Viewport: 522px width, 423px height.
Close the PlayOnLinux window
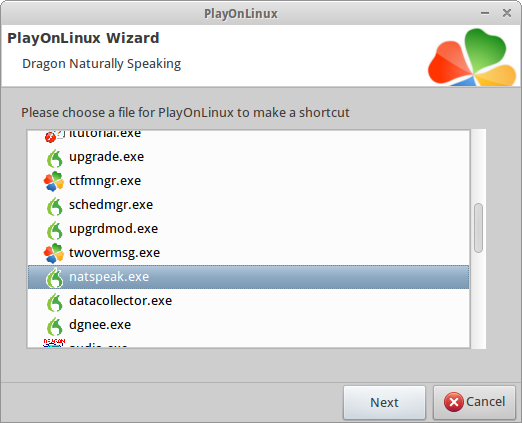(507, 13)
